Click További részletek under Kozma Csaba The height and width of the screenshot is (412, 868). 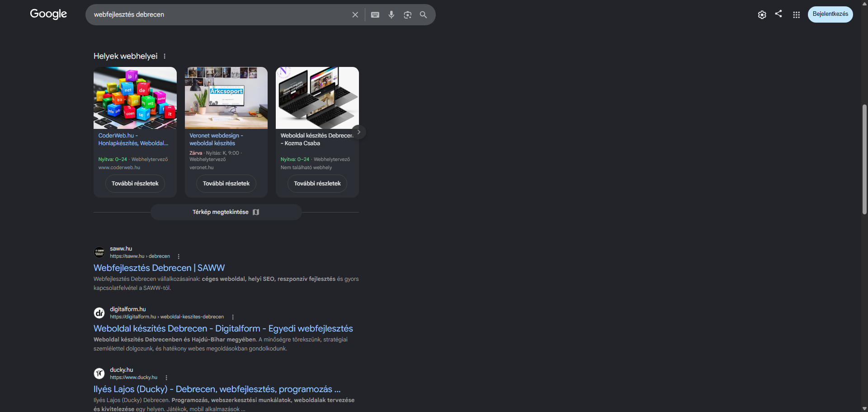click(x=317, y=184)
